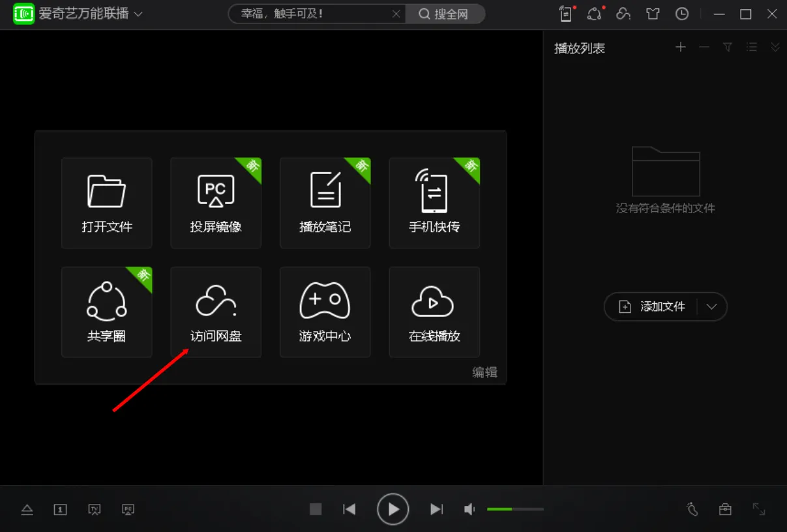Click the playlist filter funnel icon
This screenshot has width=787, height=532.
(x=728, y=47)
